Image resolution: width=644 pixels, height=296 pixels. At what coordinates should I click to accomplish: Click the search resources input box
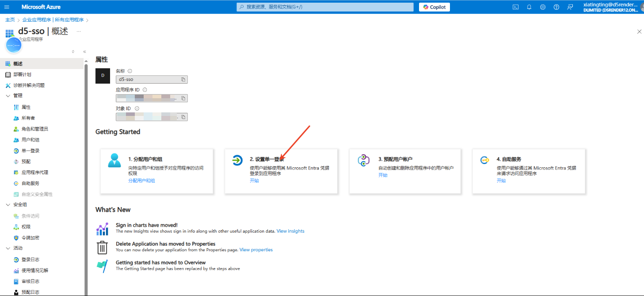pos(325,7)
